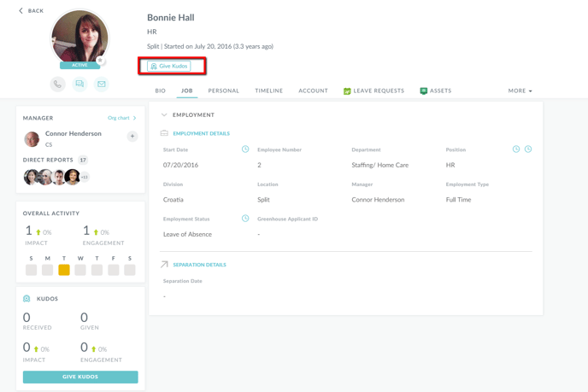Click the briefcase icon by Employment Details
Image resolution: width=588 pixels, height=392 pixels.
[164, 133]
